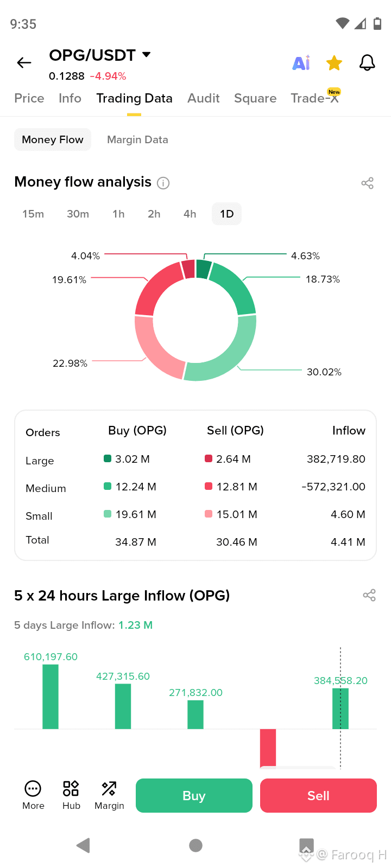Image resolution: width=391 pixels, height=868 pixels.
Task: Open the AI assistant icon
Action: click(301, 63)
